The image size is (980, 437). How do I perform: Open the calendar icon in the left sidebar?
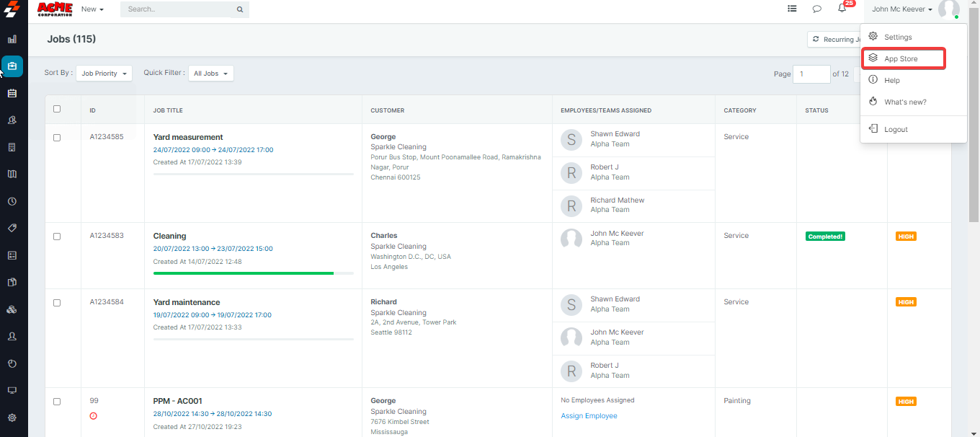click(12, 93)
